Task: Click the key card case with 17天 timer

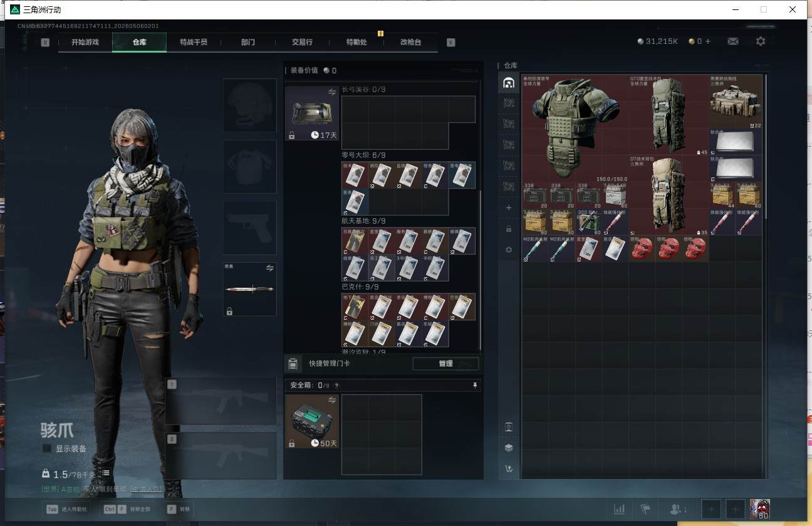Action: pyautogui.click(x=312, y=113)
